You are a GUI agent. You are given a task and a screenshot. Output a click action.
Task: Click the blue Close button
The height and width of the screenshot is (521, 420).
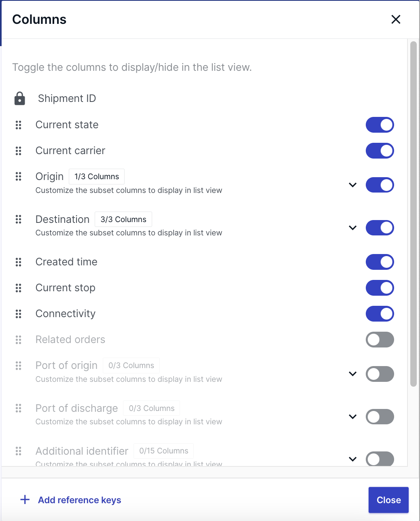[388, 500]
